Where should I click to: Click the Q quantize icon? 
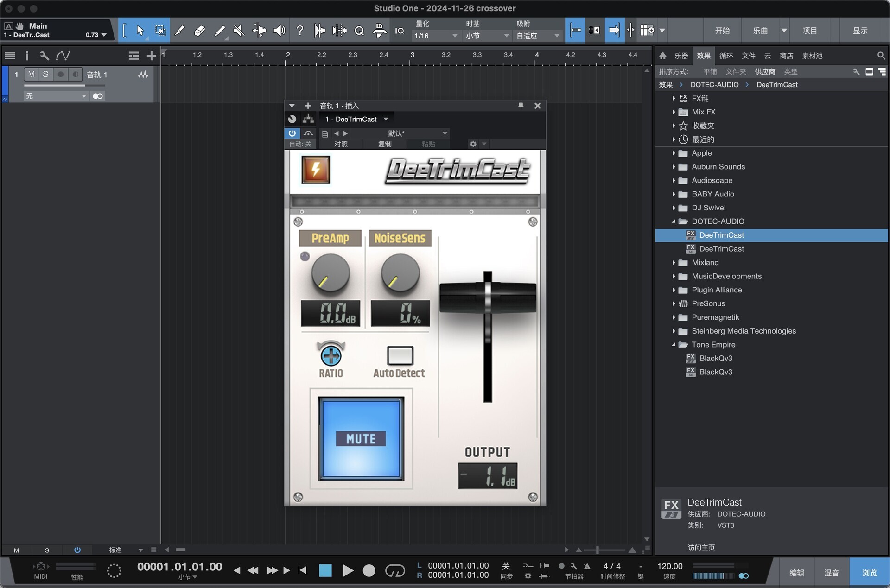point(359,31)
